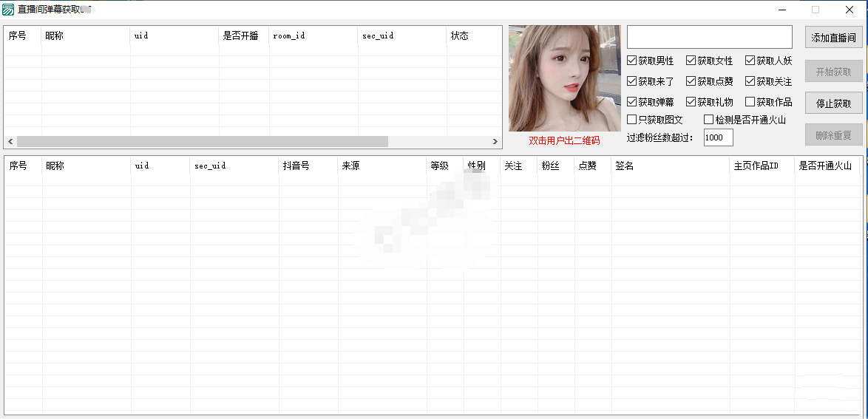Sort lower table by 粉丝 column
The image size is (868, 419).
[555, 166]
